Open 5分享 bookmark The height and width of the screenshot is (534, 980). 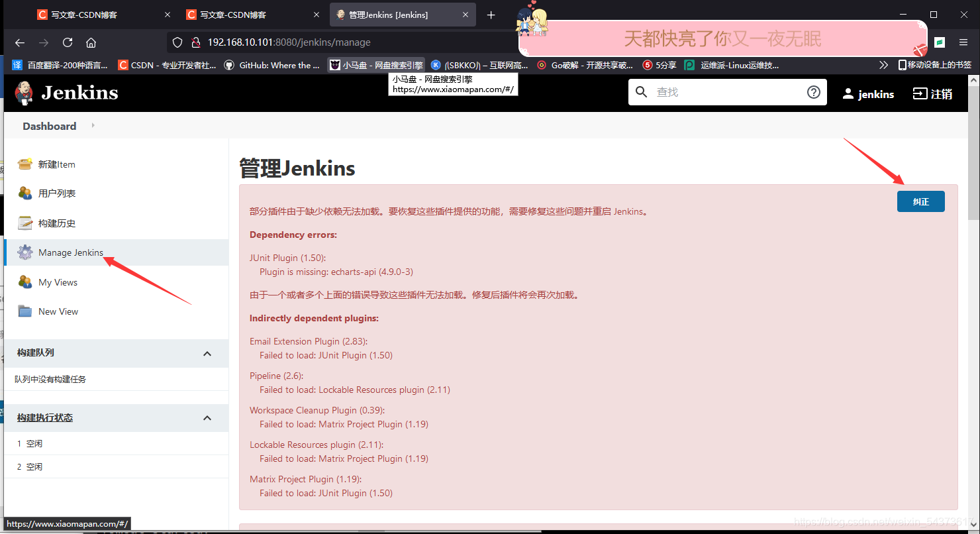click(x=660, y=65)
